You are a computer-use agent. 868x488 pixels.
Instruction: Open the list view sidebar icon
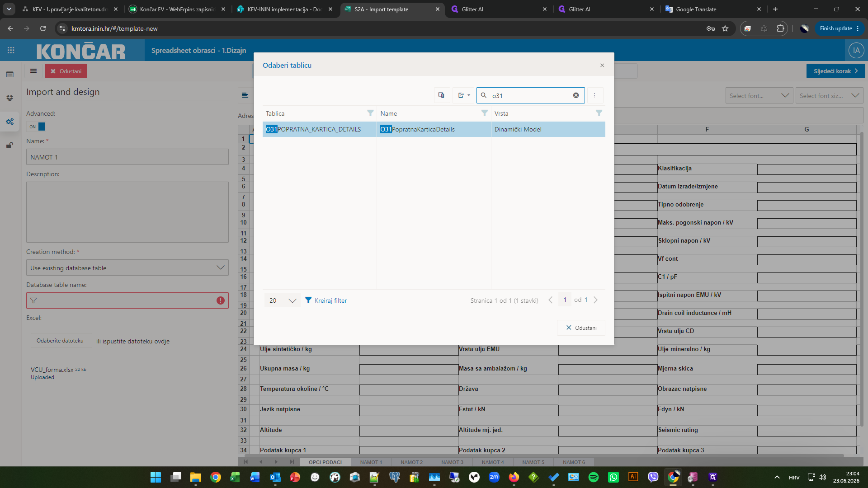pos(10,75)
